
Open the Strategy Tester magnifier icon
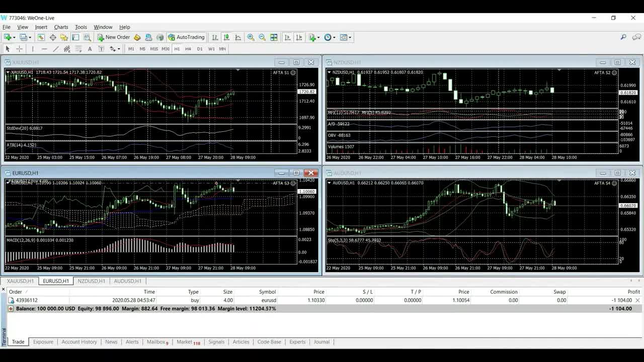click(x=87, y=37)
